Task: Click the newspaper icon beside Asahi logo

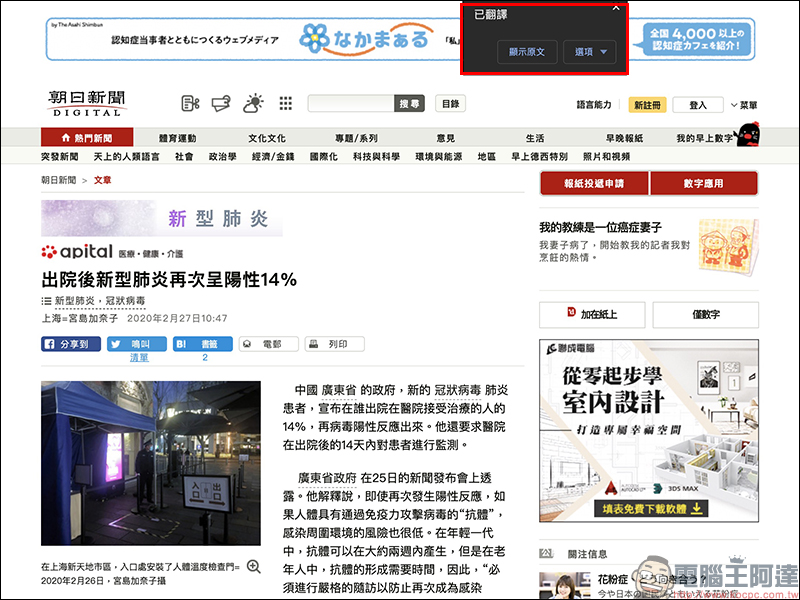Action: tap(190, 103)
